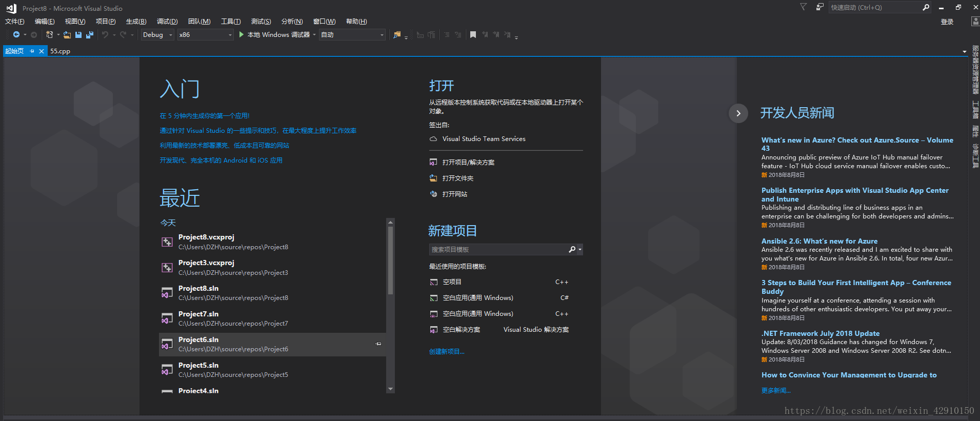Open the 帮助(H) menu
The height and width of the screenshot is (421, 980).
click(x=356, y=22)
